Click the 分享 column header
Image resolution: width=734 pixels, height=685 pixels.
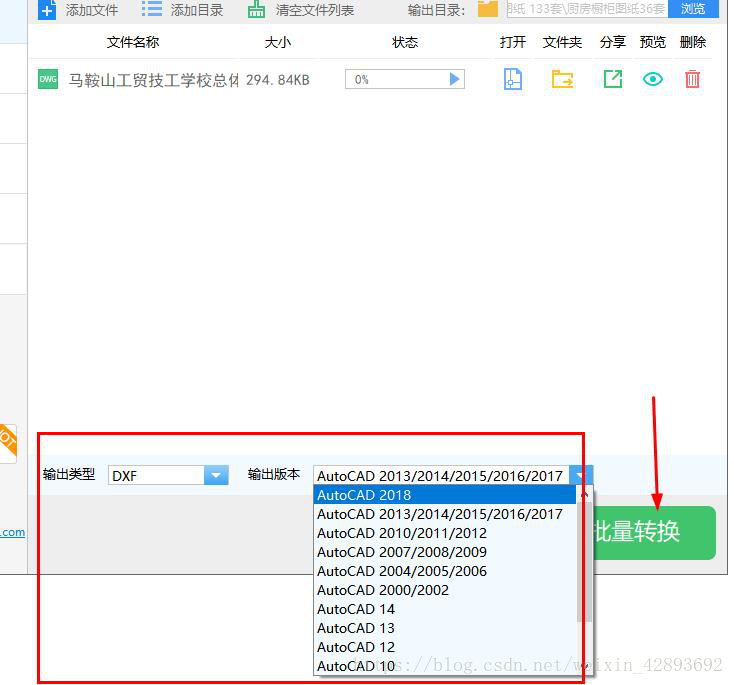pos(613,42)
